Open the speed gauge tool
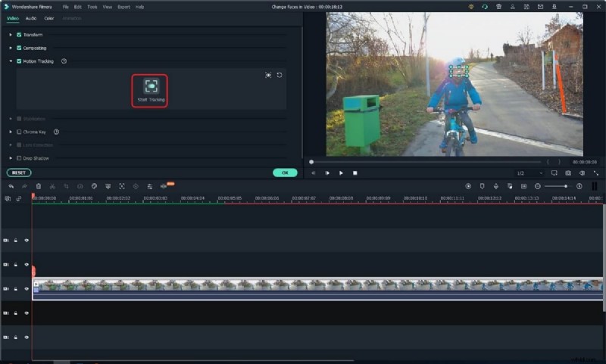Image resolution: width=606 pixels, height=364 pixels. (80, 186)
